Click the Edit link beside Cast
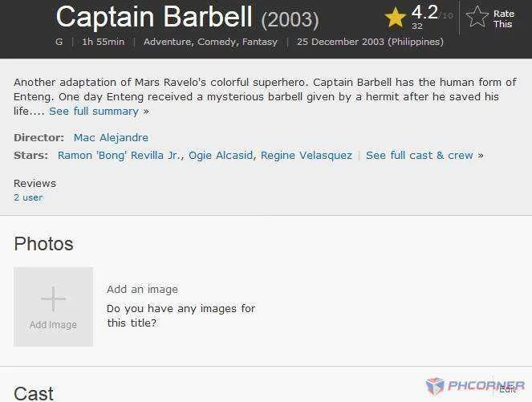The height and width of the screenshot is (402, 532). coord(508,390)
